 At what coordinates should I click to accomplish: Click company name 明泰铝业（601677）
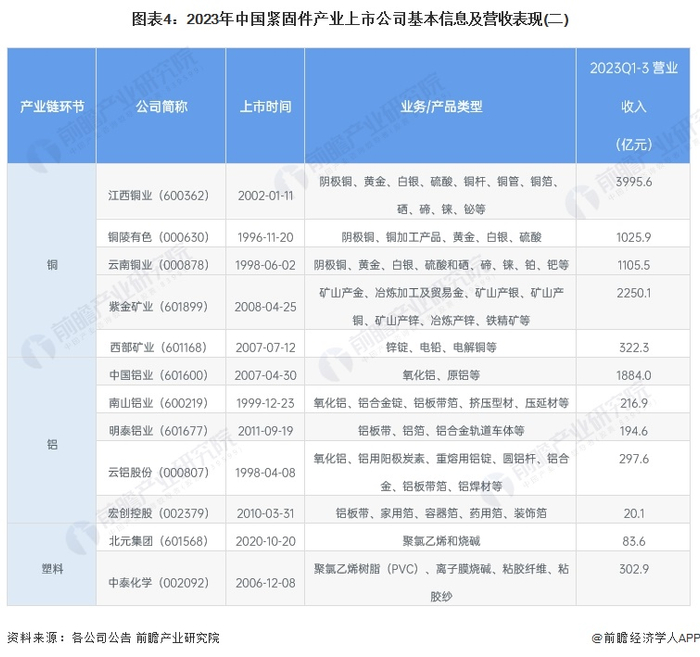tap(158, 431)
